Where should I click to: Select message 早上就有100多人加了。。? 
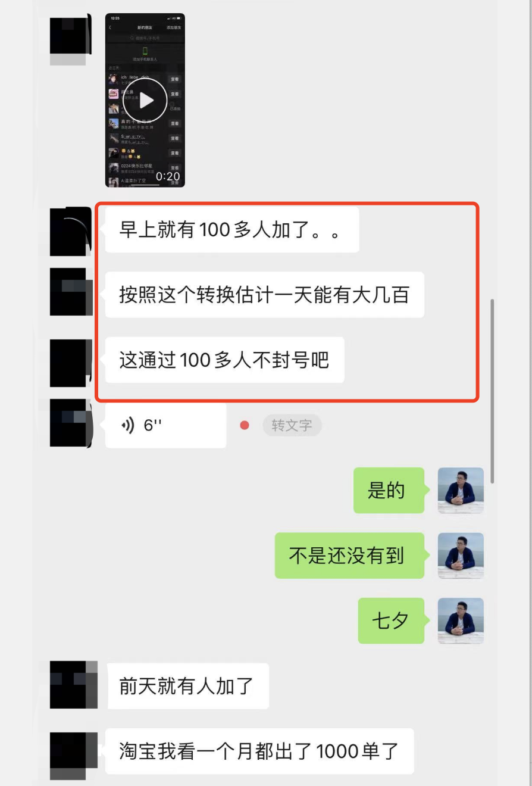click(x=232, y=230)
